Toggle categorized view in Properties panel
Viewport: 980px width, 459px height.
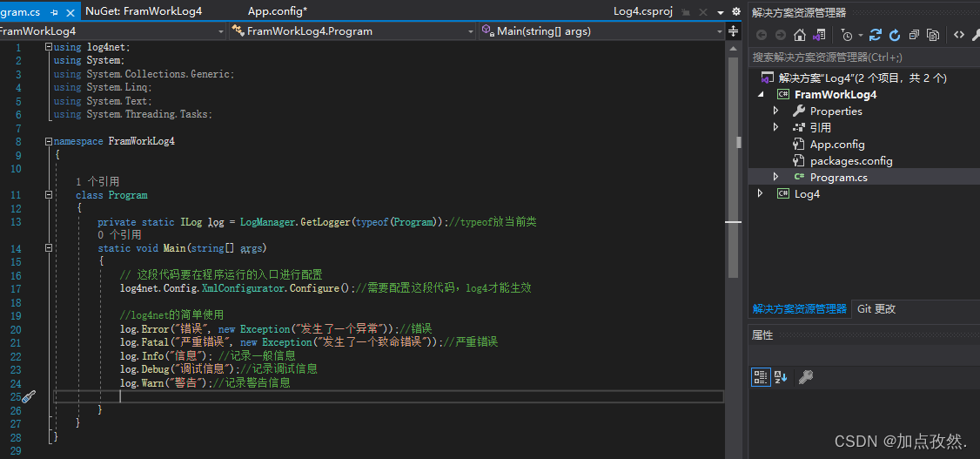tap(760, 377)
